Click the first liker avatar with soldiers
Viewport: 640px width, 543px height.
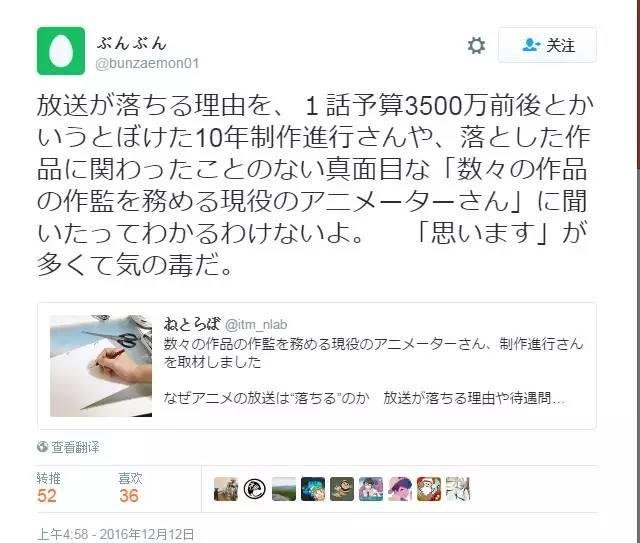(x=226, y=489)
